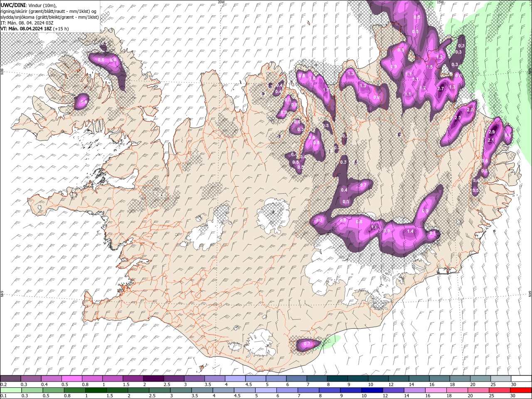Click the '15W' longitude label on top edge
Screen dimensions: 532x399
pyautogui.click(x=441, y=2)
